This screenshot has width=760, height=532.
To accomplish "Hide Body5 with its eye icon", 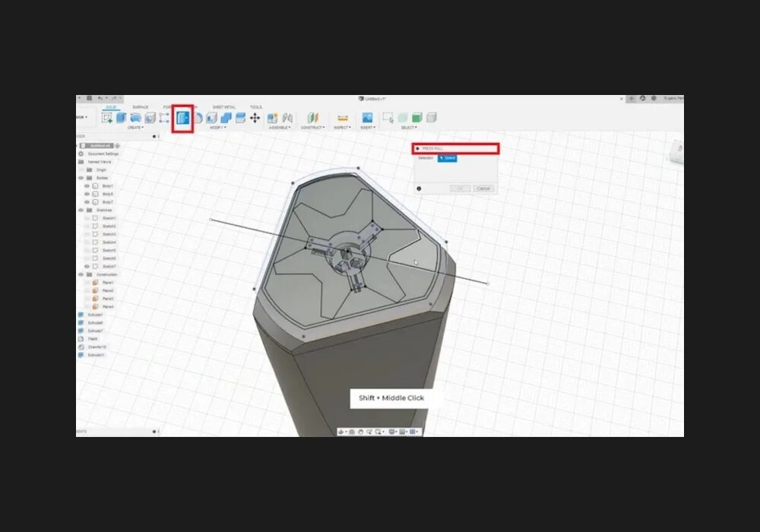I will (x=87, y=194).
